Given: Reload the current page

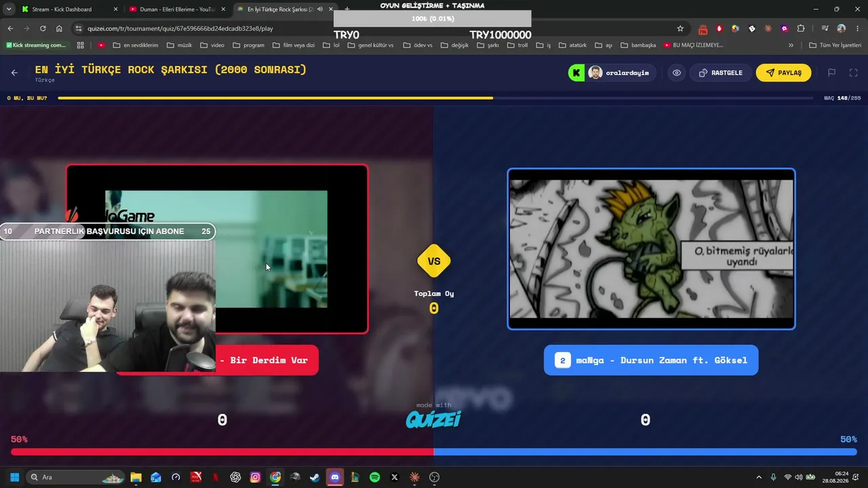Looking at the screenshot, I should 43,28.
